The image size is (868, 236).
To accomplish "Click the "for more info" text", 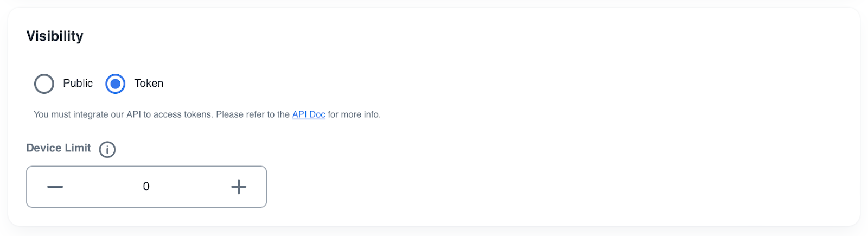I will click(354, 114).
